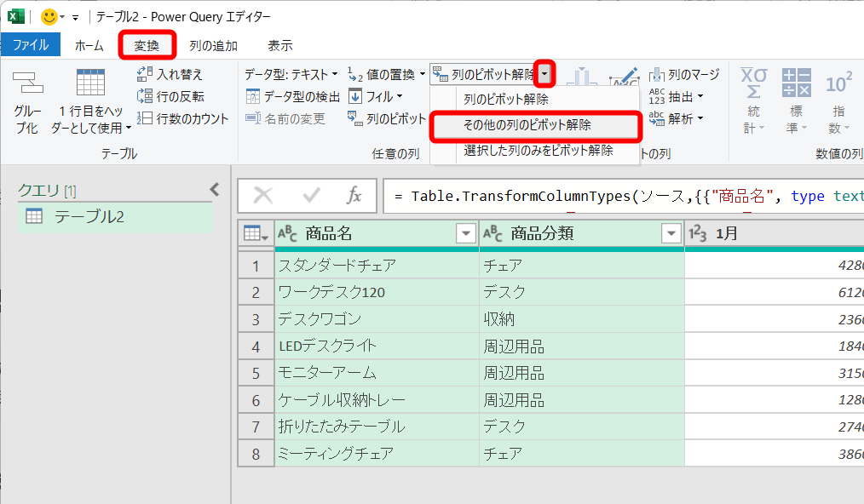
Task: Click the ミーティングチェア cell
Action: click(x=377, y=453)
